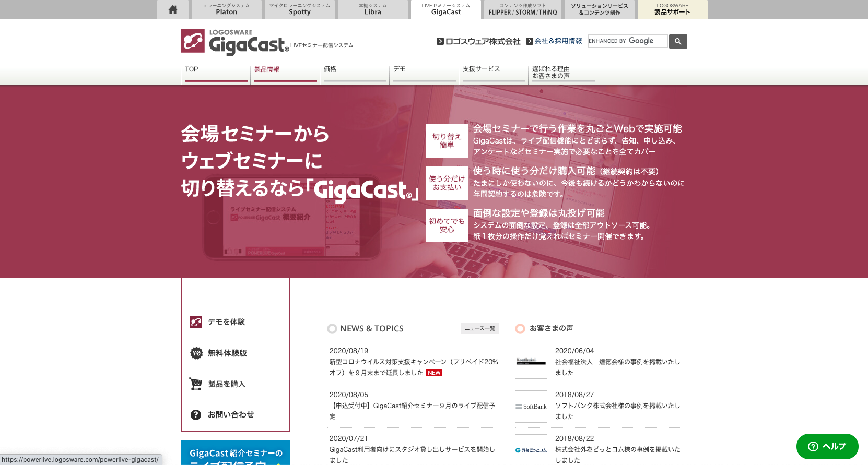Image resolution: width=868 pixels, height=465 pixels.
Task: Open the Libra product tab
Action: pyautogui.click(x=373, y=9)
